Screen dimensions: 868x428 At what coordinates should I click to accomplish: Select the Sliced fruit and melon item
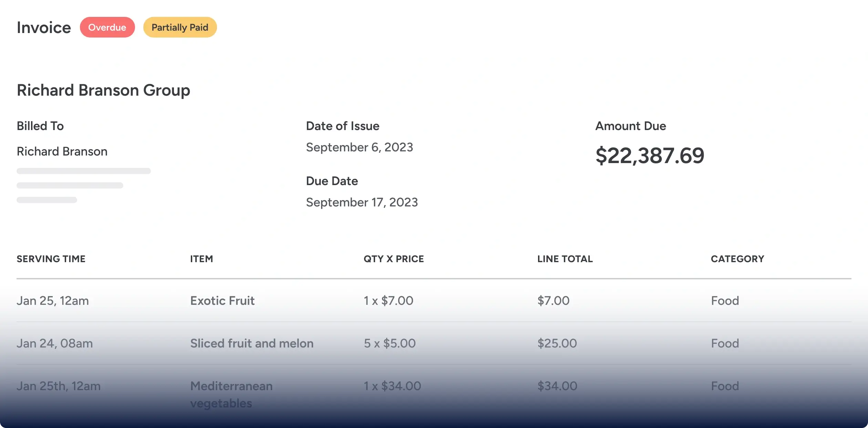252,343
